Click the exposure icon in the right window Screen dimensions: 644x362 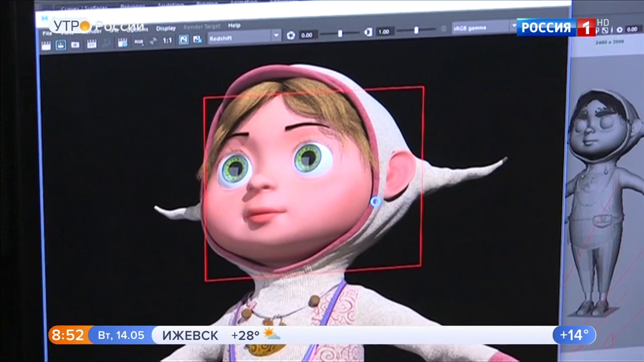620,30
